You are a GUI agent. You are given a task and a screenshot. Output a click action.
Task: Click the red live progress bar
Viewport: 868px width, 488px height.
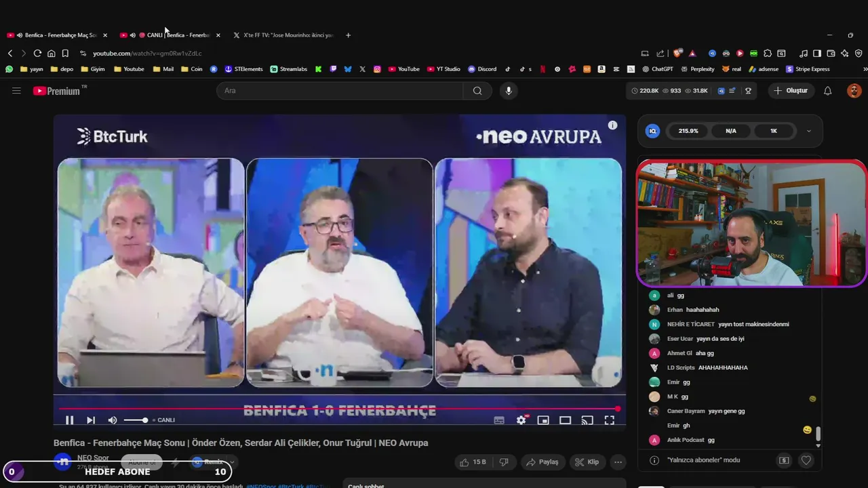coord(338,408)
